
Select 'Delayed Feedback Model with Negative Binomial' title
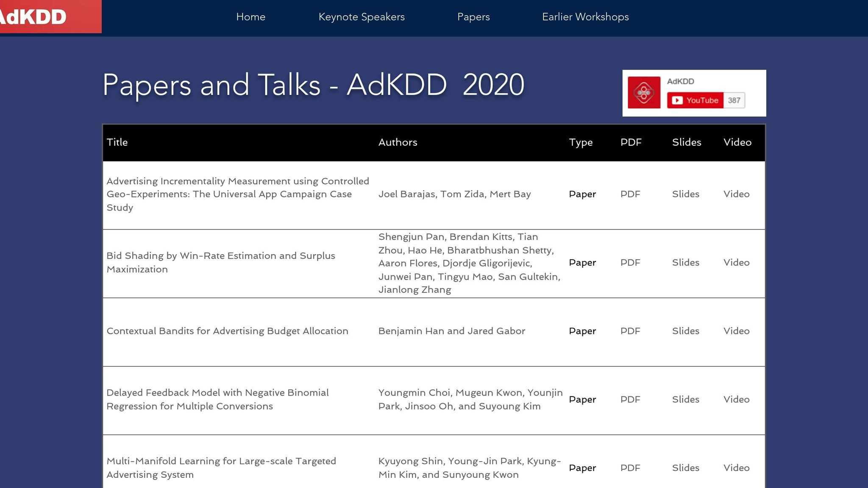point(217,399)
